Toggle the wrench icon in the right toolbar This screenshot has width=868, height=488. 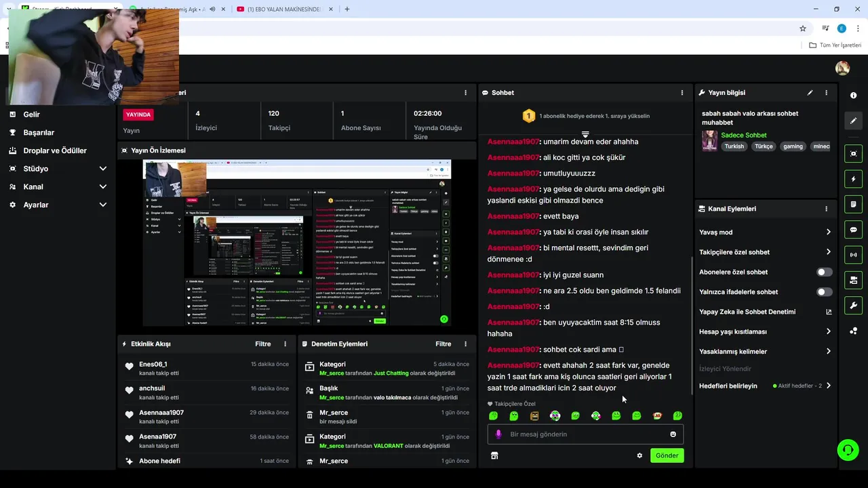(x=853, y=305)
